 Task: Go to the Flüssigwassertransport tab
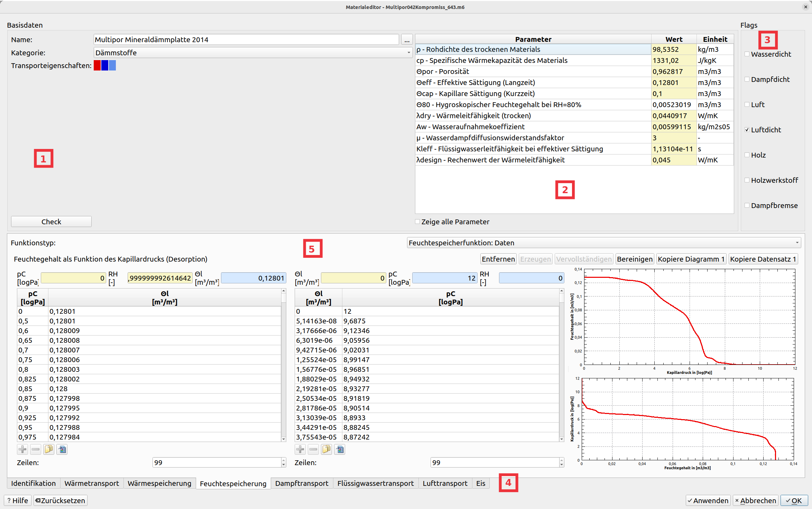pyautogui.click(x=376, y=483)
